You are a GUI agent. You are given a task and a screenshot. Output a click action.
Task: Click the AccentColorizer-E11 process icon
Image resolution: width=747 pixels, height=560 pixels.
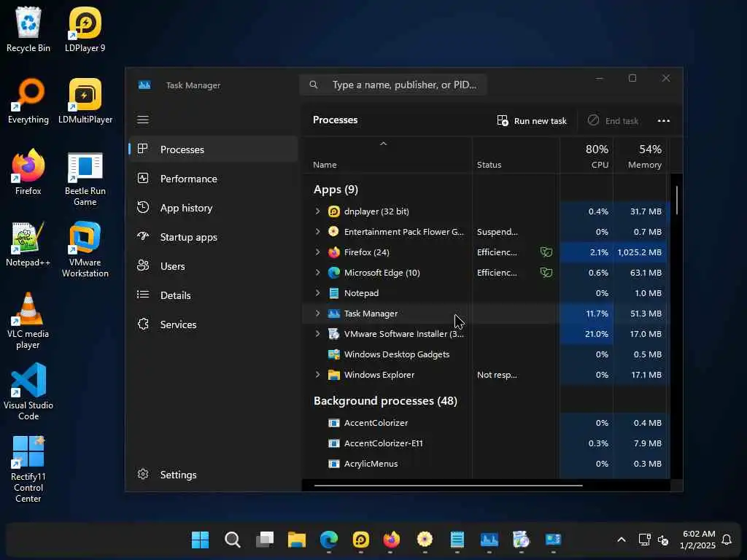click(334, 443)
